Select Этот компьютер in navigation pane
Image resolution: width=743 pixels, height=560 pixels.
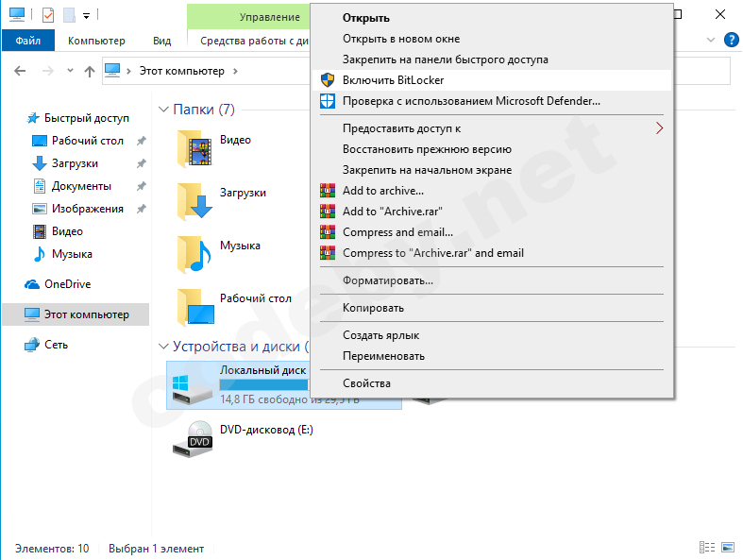point(76,314)
